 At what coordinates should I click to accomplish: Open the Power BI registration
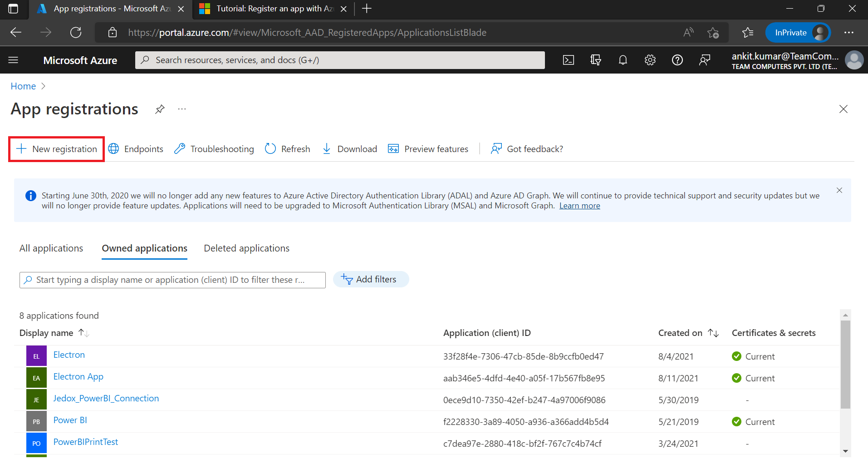[x=70, y=420]
